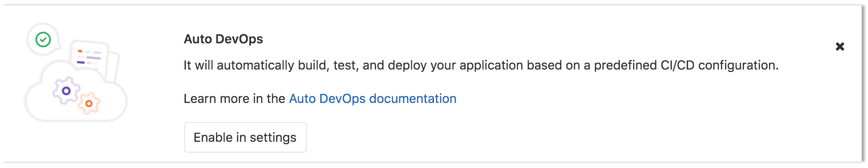Dismiss the Auto DevOps banner with the X
This screenshot has width=868, height=168.
[x=840, y=47]
